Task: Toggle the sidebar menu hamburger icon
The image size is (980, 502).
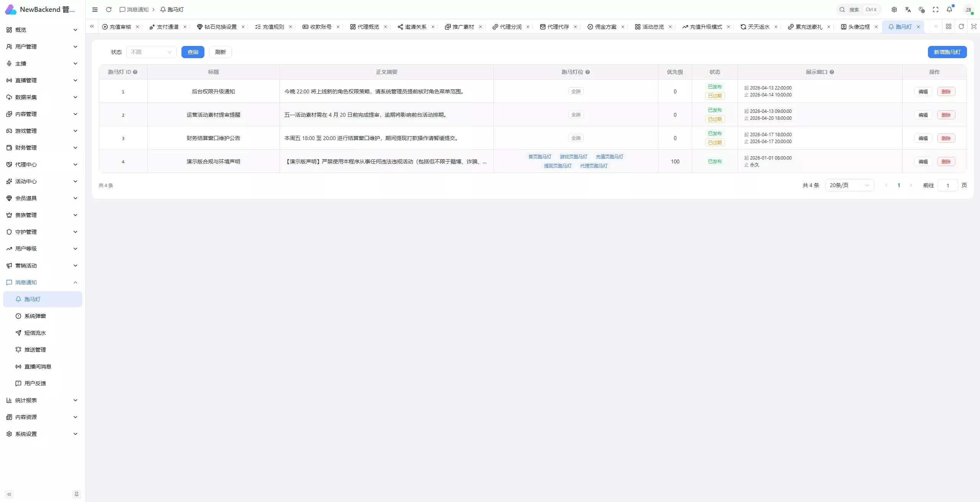Action: tap(95, 10)
